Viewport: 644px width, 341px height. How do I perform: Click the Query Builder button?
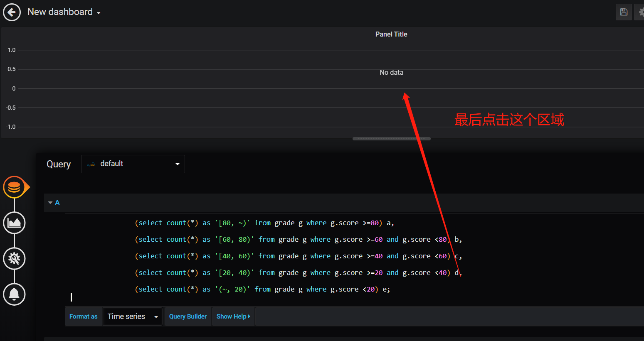[x=188, y=316]
